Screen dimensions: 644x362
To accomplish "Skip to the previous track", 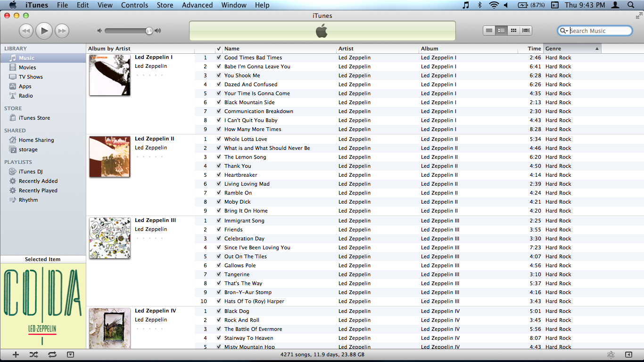I will (x=26, y=31).
